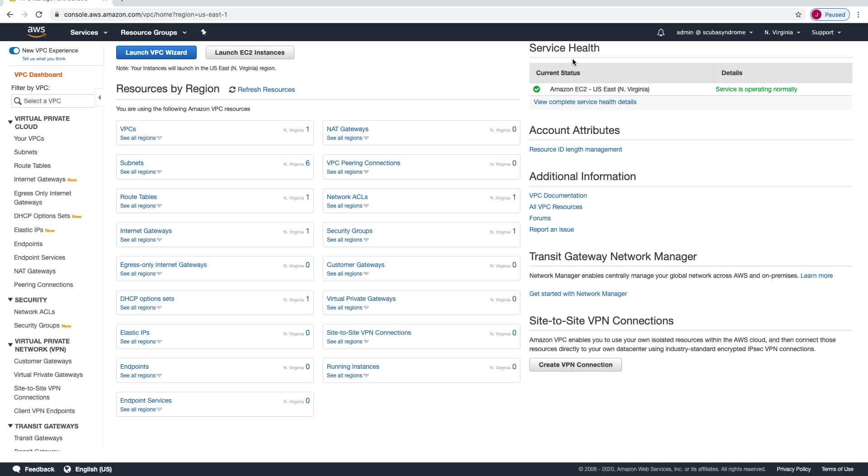Expand See all regions under Subnets
868x476 pixels.
click(x=141, y=172)
